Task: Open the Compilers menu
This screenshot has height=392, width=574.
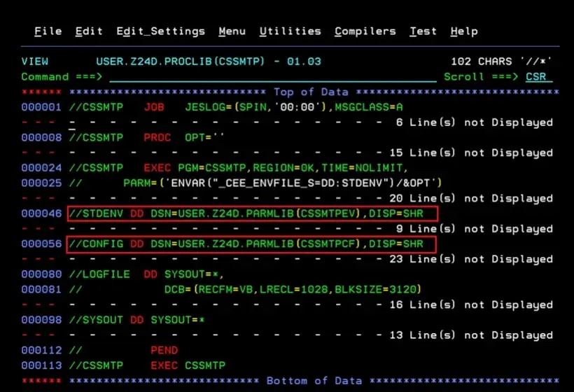Action: (x=365, y=31)
